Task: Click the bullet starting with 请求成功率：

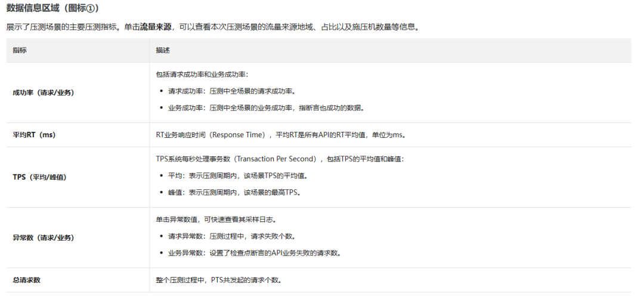Action: (x=233, y=91)
